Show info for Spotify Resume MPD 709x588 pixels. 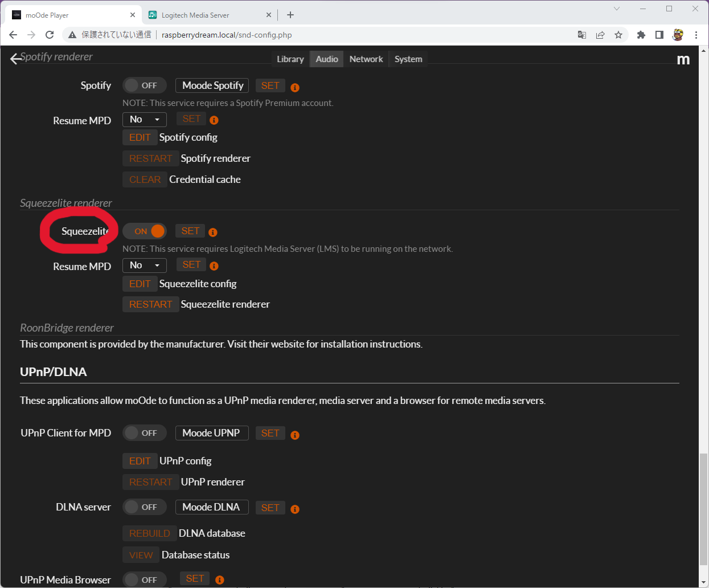pos(214,120)
